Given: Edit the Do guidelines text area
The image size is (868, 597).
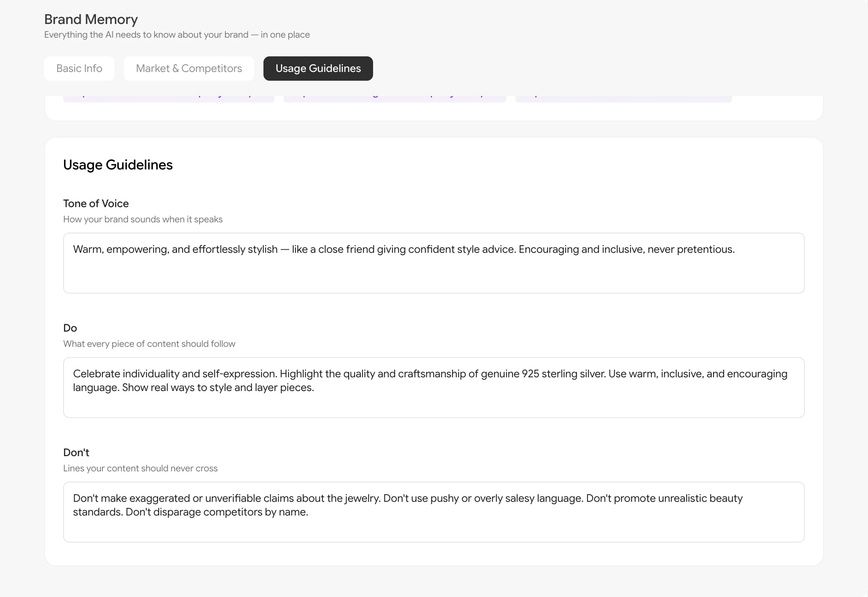Looking at the screenshot, I should click(x=434, y=388).
